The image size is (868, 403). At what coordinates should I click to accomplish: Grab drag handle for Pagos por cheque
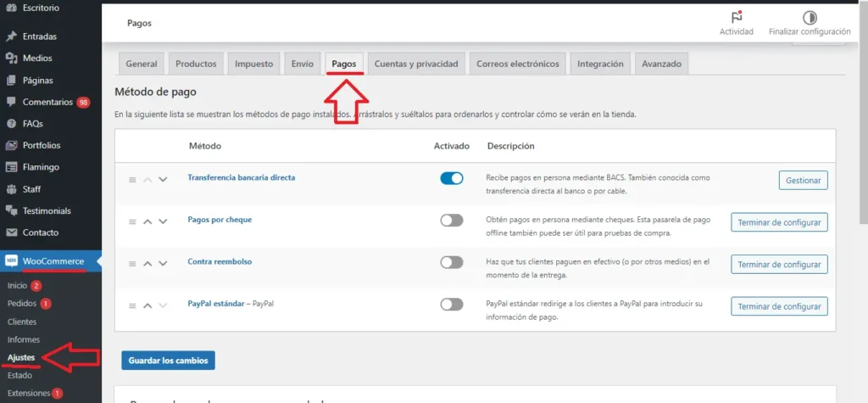click(132, 221)
